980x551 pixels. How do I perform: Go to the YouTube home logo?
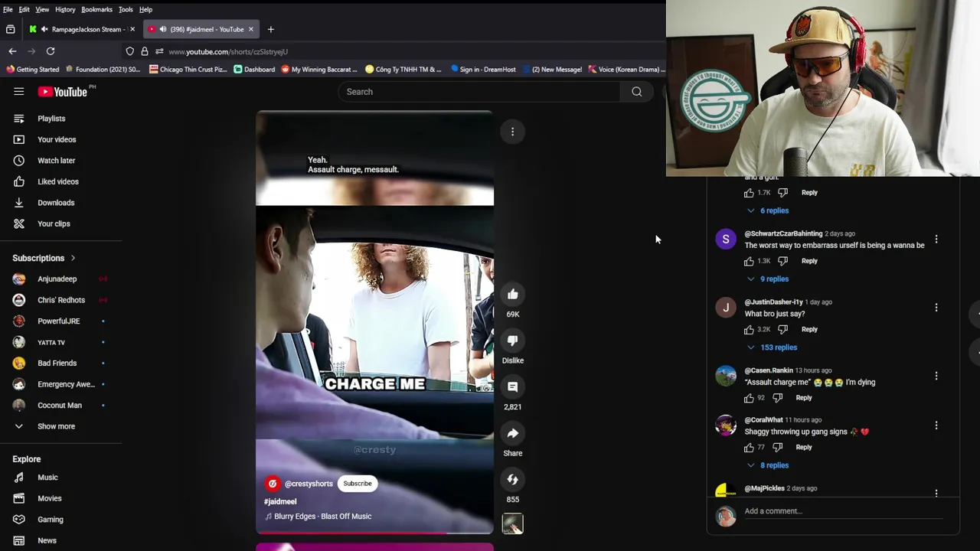pos(63,92)
